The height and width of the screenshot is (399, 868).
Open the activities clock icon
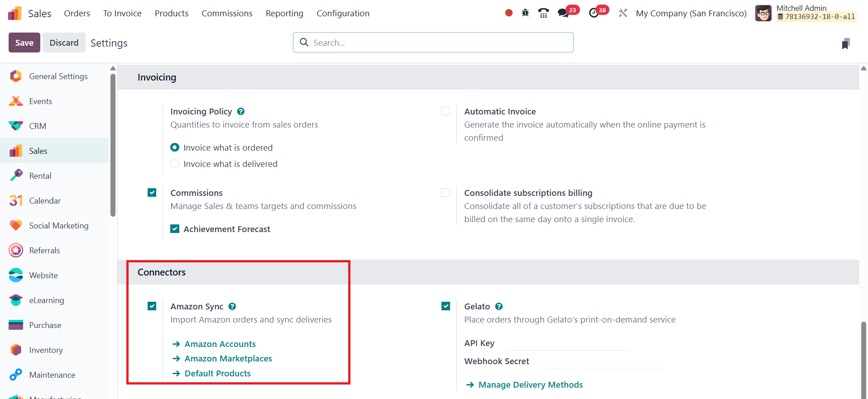(x=594, y=13)
